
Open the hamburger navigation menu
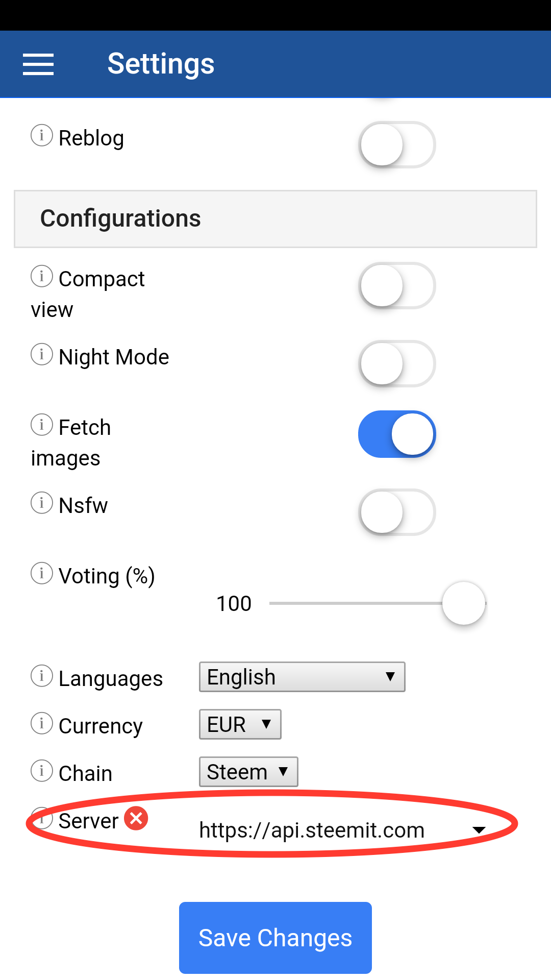[38, 64]
